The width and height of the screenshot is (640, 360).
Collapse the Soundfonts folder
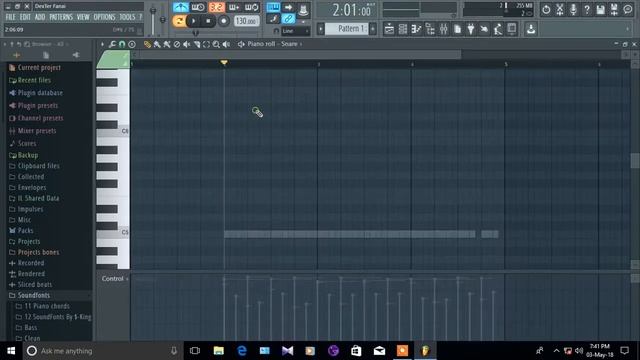pyautogui.click(x=33, y=295)
